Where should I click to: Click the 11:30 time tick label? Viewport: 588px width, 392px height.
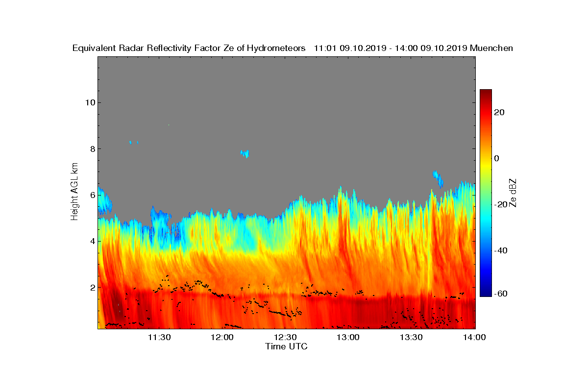click(159, 338)
